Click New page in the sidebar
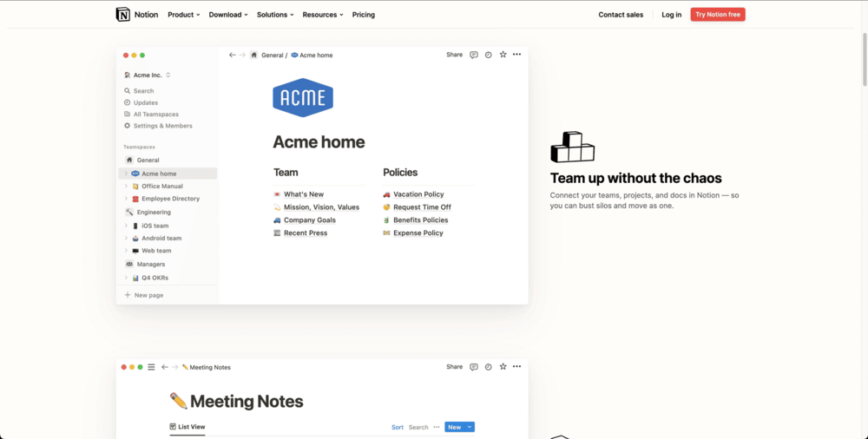This screenshot has height=439, width=868. pos(144,295)
